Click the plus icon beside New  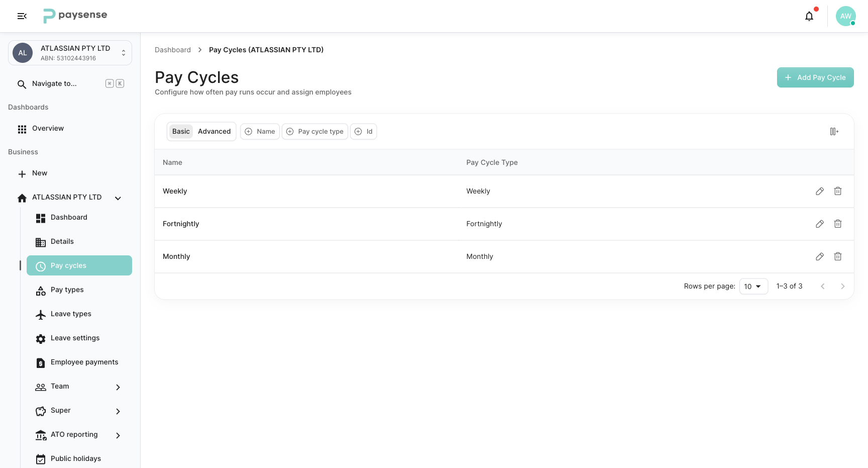click(22, 174)
